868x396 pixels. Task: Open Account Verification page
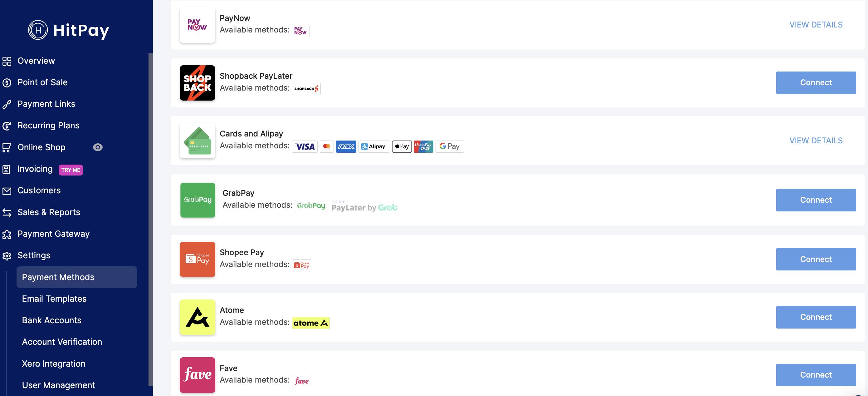(62, 342)
